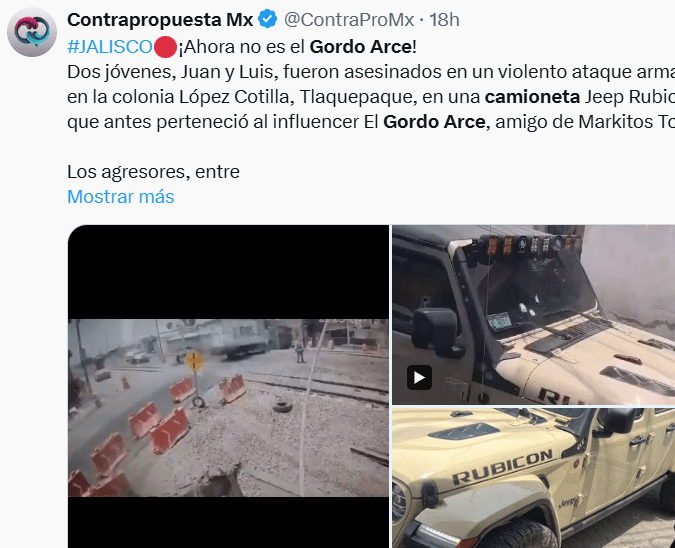Viewport: 675px width, 548px height.
Task: Open the Contrapropuesta Mx profile avatar
Action: (x=32, y=32)
